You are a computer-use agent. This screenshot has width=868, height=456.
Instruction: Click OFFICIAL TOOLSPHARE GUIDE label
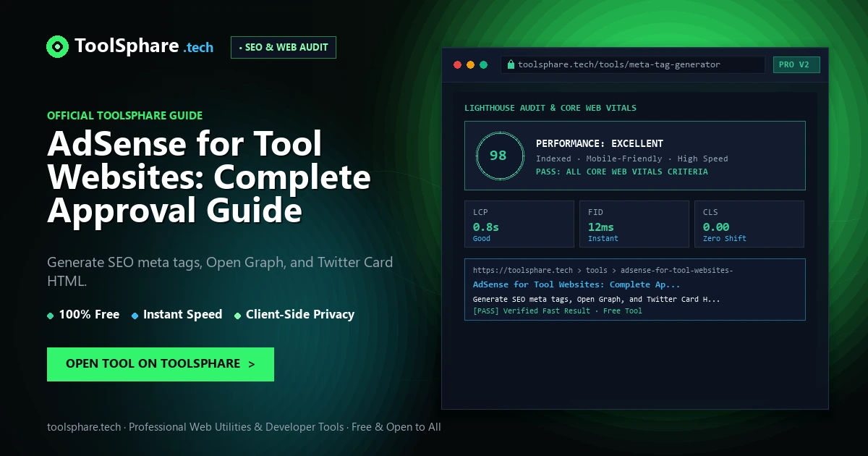tap(124, 115)
